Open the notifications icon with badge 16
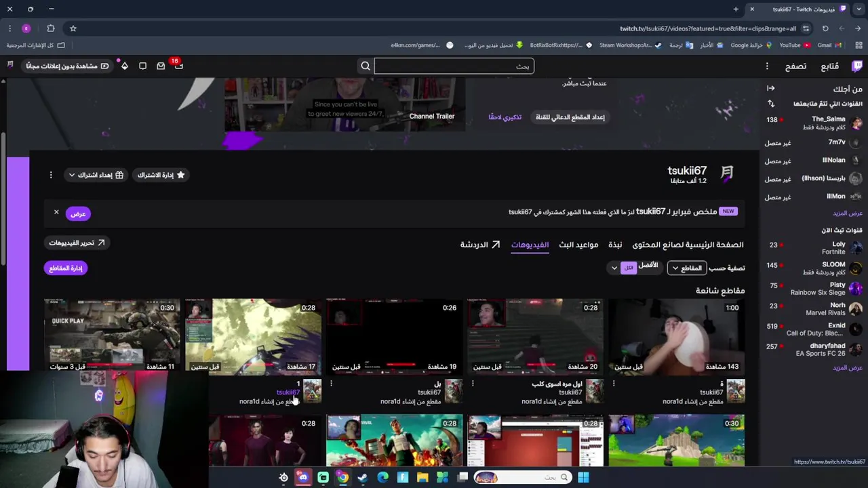 pyautogui.click(x=178, y=66)
